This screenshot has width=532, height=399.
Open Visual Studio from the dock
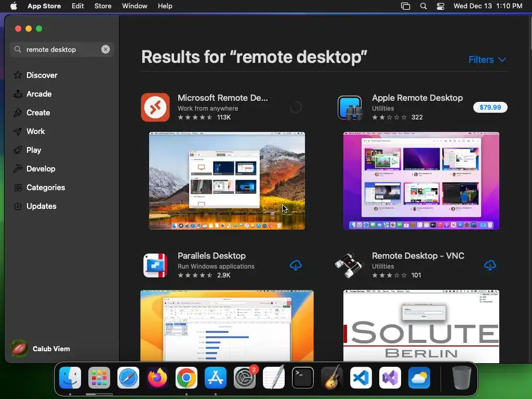(x=390, y=378)
